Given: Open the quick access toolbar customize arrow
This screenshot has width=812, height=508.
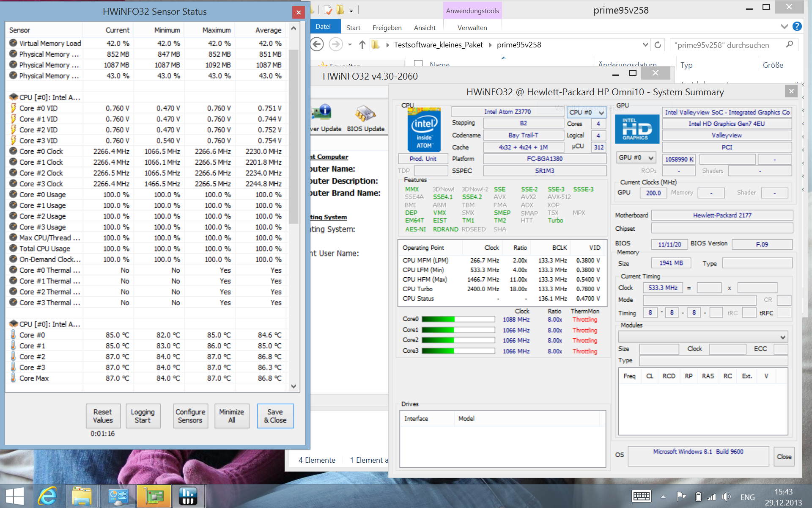Looking at the screenshot, I should 351,11.
